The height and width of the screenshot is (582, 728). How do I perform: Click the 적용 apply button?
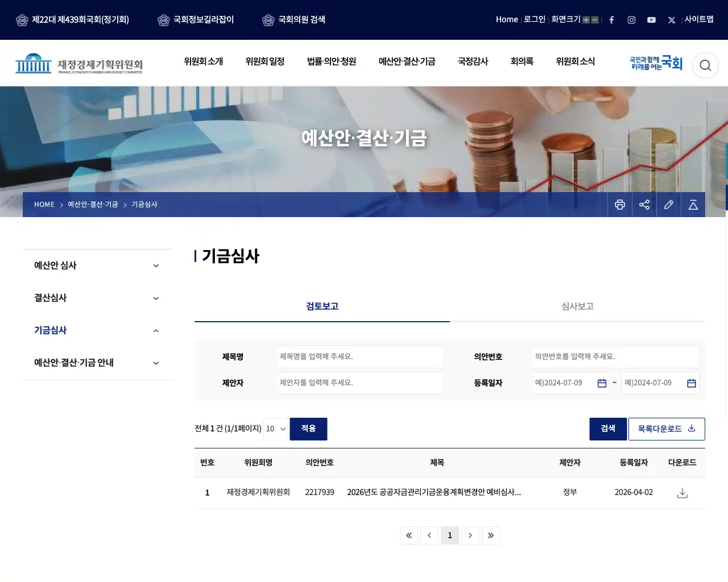(308, 429)
